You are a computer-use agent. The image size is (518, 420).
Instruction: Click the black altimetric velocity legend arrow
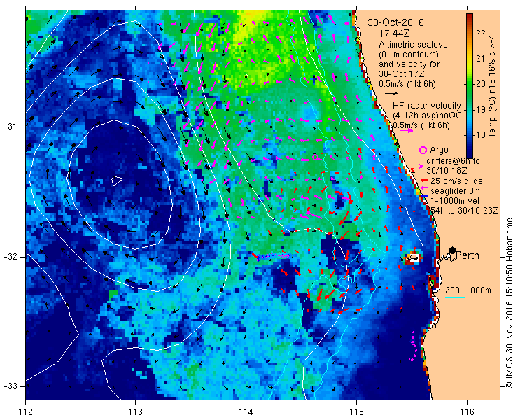pos(391,94)
